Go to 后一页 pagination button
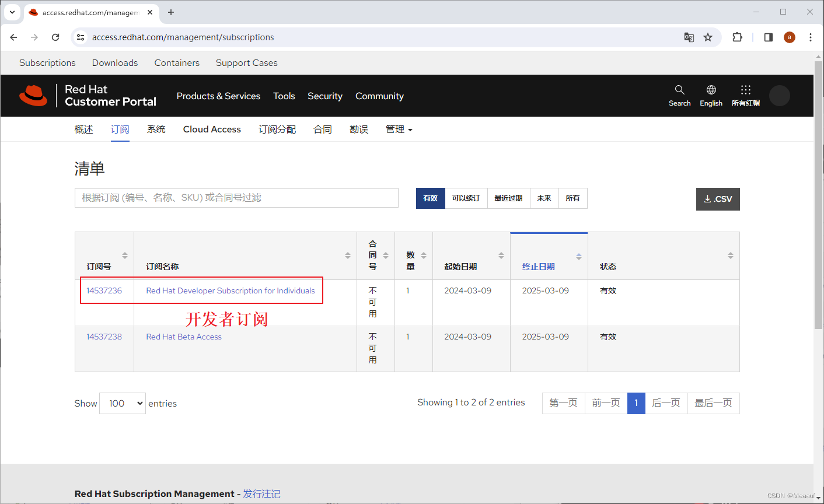824x504 pixels. pyautogui.click(x=666, y=403)
